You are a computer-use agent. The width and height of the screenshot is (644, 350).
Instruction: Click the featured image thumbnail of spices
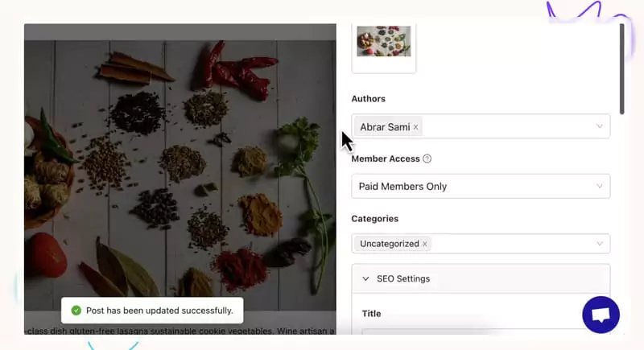pos(384,42)
